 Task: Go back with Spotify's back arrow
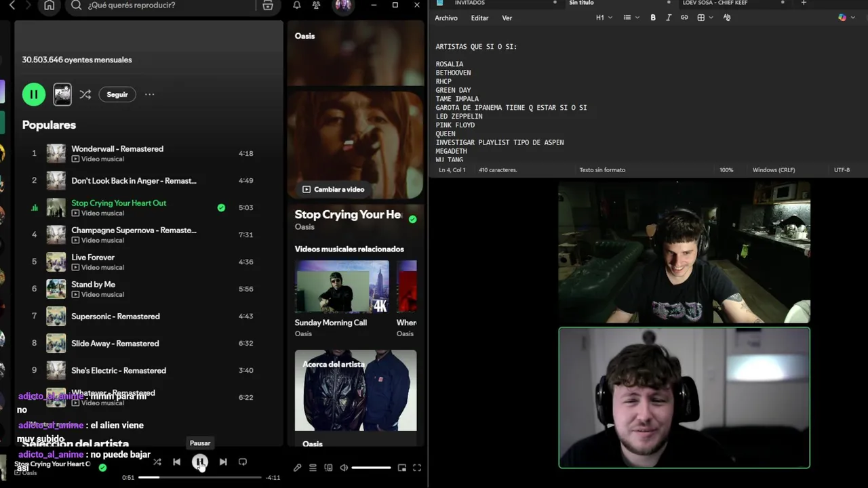point(12,5)
